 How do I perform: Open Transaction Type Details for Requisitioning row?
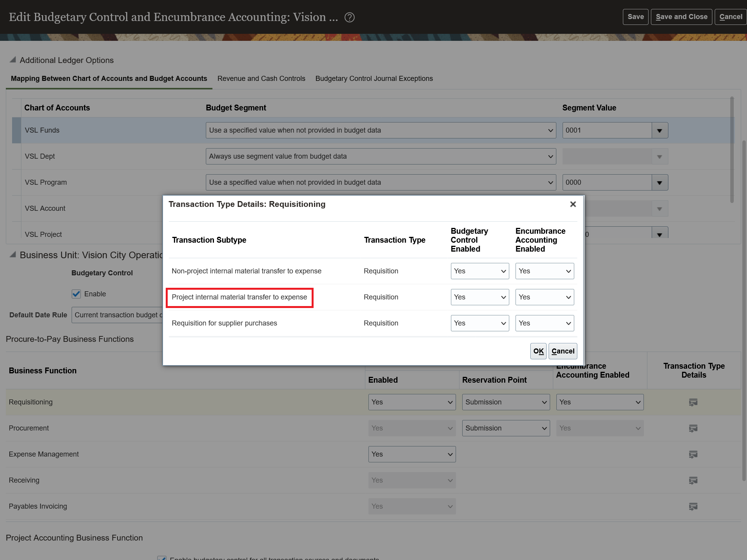tap(693, 402)
